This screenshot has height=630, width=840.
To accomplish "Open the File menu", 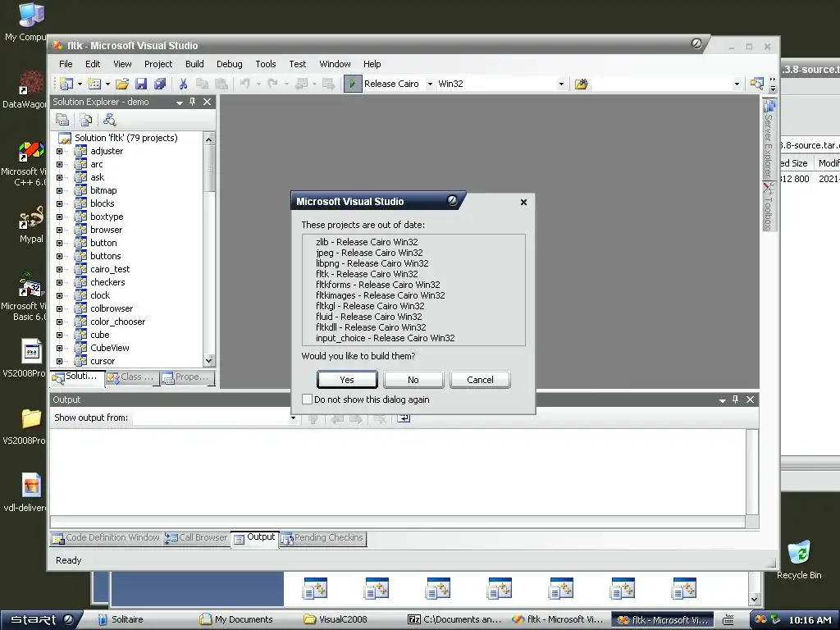I will (x=66, y=64).
